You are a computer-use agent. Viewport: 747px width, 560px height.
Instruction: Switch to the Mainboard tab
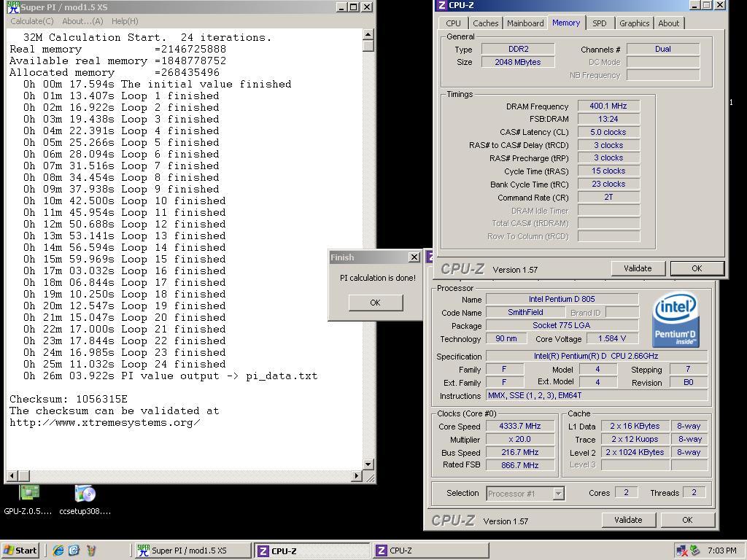point(525,23)
